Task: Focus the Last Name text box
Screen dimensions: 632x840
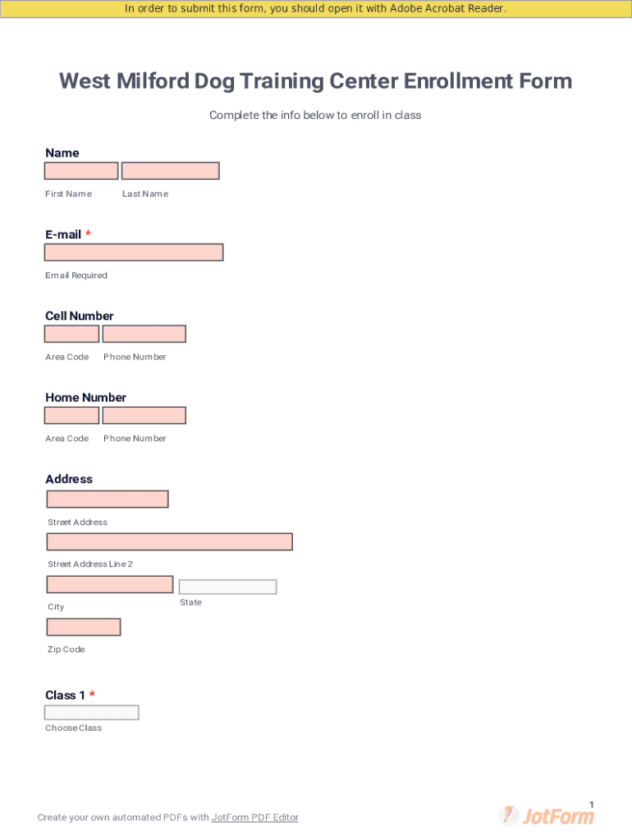Action: [x=170, y=171]
